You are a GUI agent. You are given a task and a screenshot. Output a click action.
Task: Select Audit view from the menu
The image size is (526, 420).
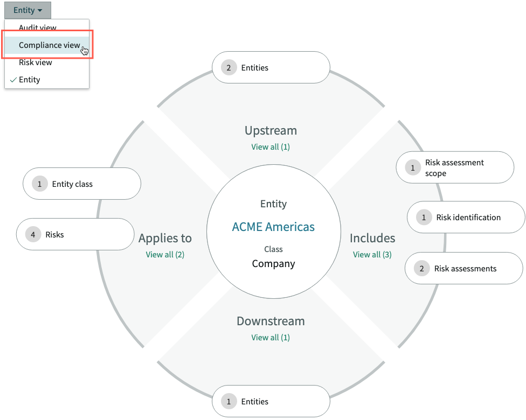tap(47, 27)
